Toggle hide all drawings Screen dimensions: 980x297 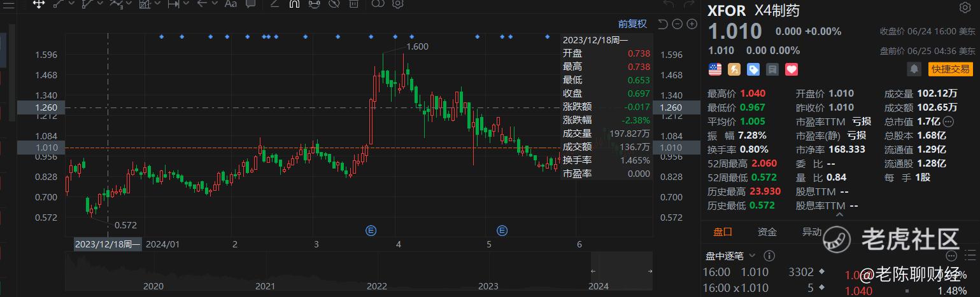click(x=333, y=4)
